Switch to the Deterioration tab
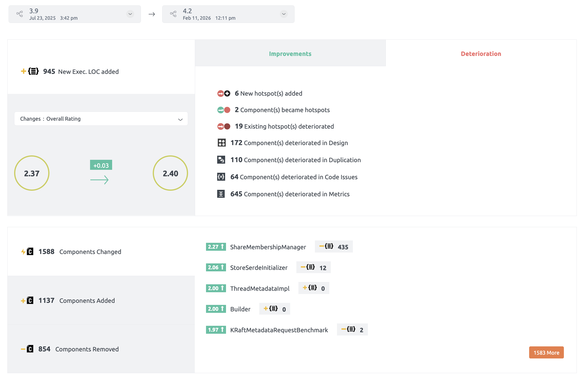 click(x=481, y=54)
